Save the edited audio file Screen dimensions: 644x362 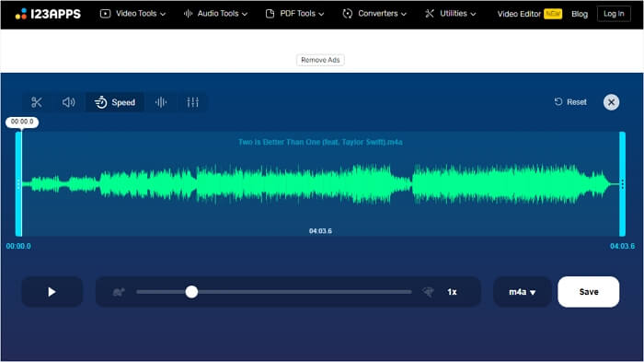(589, 292)
